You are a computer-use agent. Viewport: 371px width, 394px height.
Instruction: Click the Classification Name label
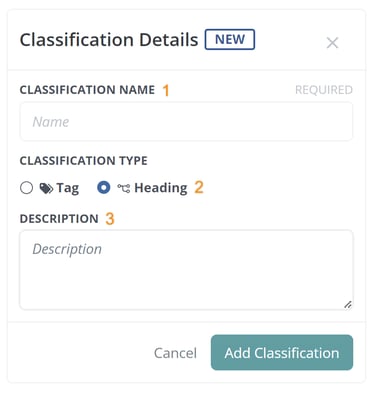[87, 90]
